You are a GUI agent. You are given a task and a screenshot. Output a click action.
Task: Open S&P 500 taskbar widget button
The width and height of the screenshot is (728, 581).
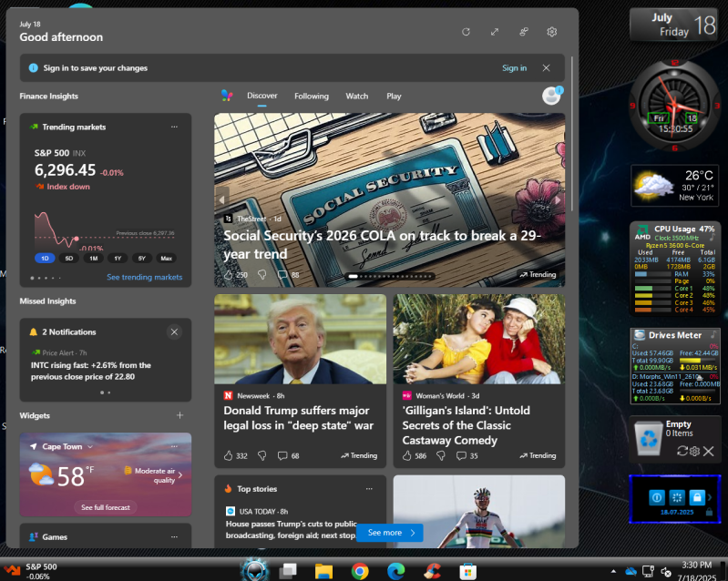click(x=31, y=571)
